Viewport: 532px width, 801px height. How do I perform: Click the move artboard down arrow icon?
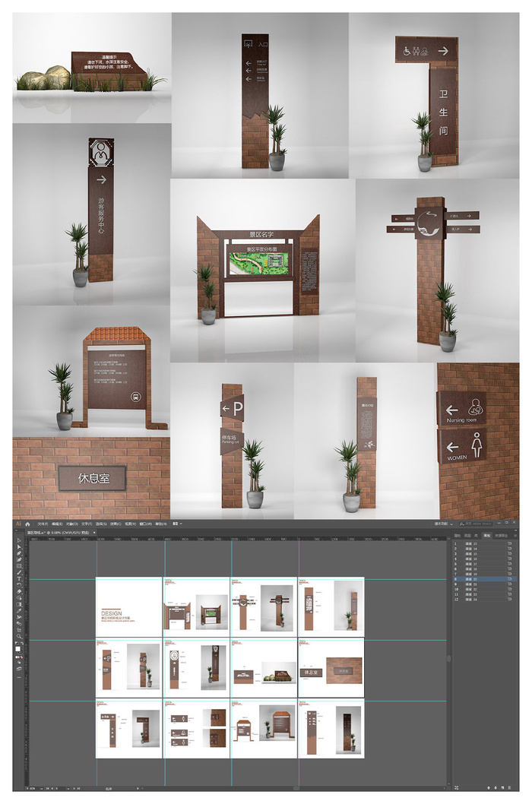coord(496,787)
